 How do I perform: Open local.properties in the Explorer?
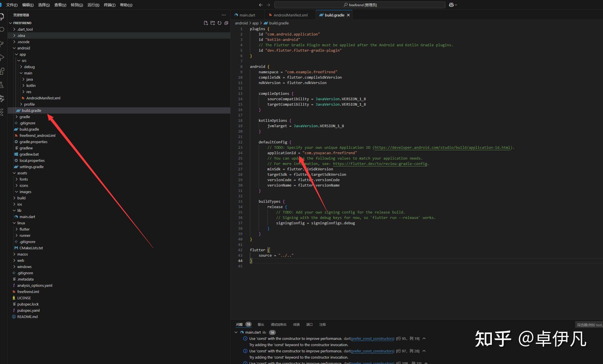(32, 160)
